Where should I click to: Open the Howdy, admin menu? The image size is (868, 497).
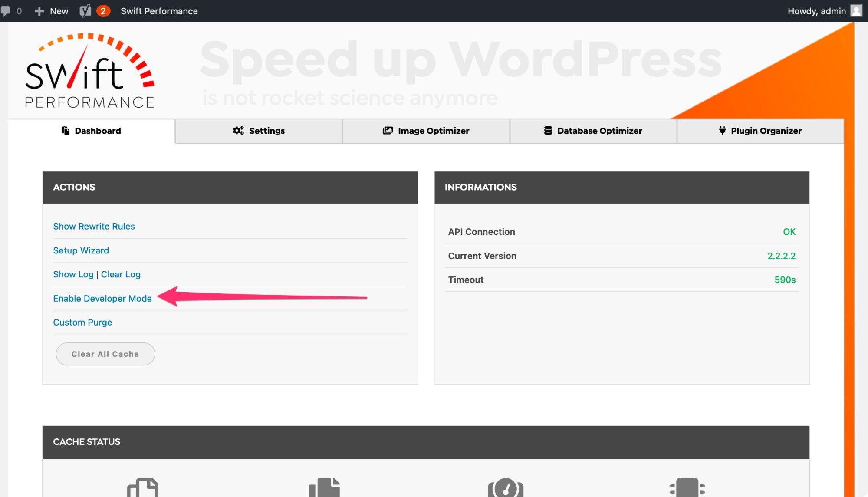tap(816, 10)
